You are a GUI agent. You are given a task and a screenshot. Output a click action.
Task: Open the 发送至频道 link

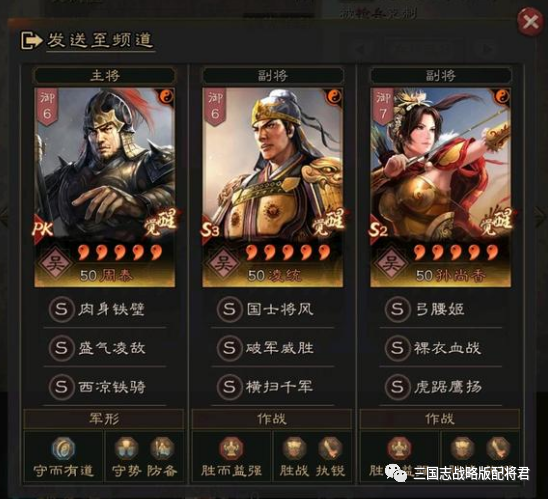coord(101,41)
